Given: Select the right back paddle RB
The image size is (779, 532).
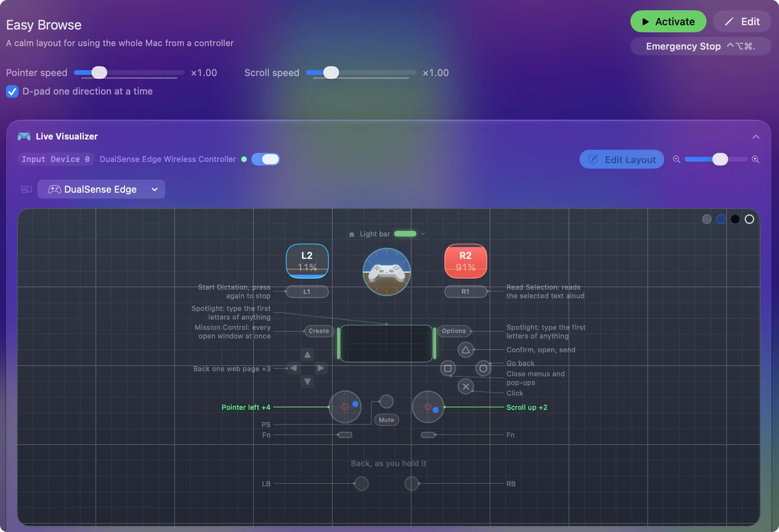Looking at the screenshot, I should pos(412,484).
